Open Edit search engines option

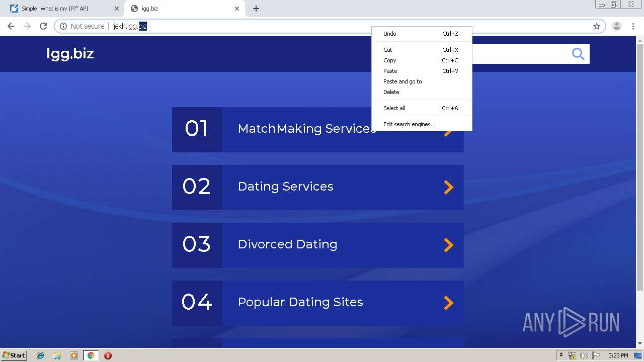[422, 124]
